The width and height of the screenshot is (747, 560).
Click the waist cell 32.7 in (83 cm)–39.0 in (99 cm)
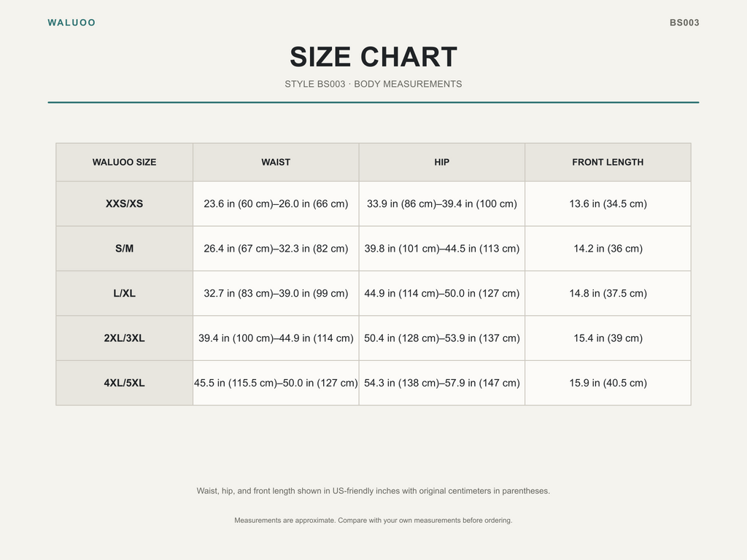[x=276, y=293]
